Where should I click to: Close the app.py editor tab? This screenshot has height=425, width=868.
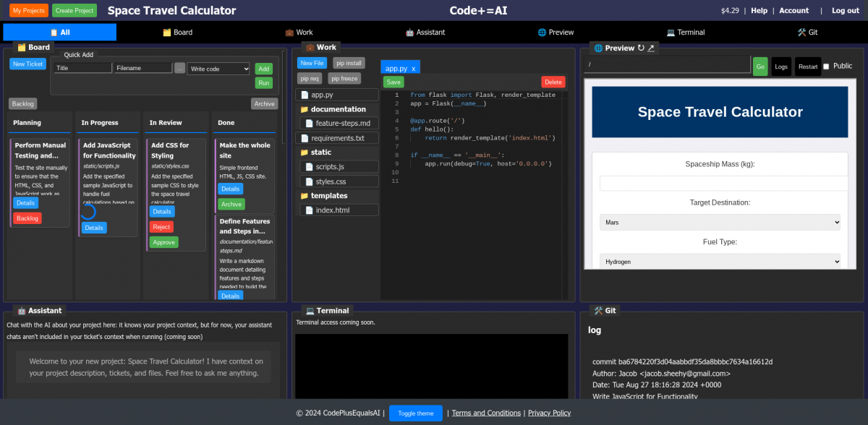point(413,69)
